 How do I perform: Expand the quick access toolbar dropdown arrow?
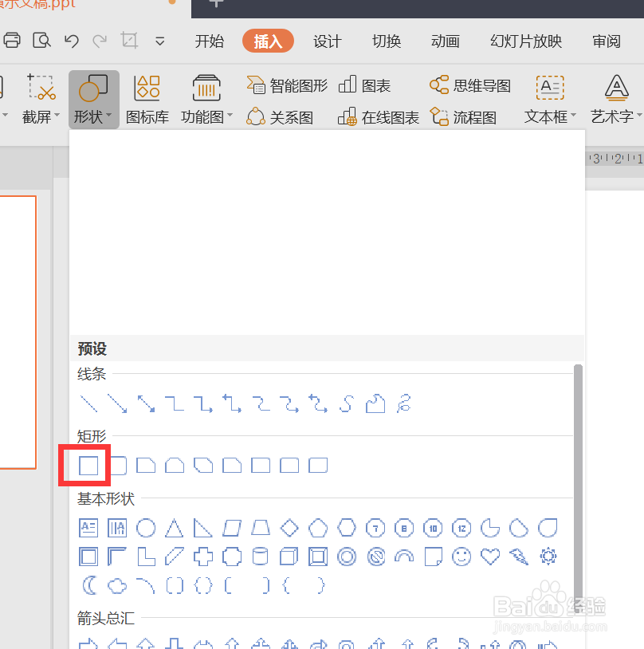click(159, 41)
